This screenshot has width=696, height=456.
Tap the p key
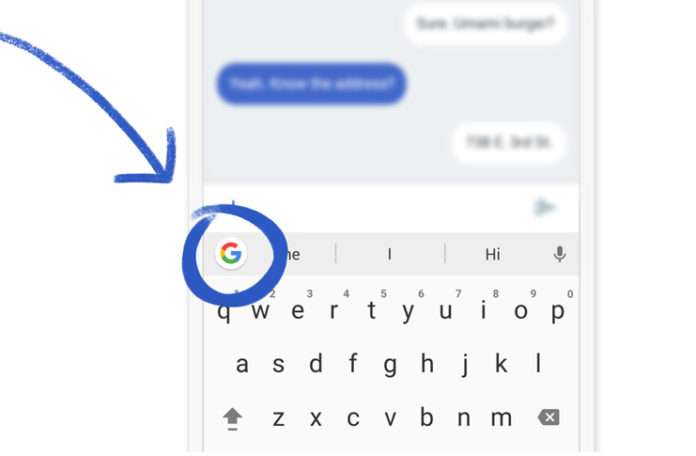click(558, 312)
